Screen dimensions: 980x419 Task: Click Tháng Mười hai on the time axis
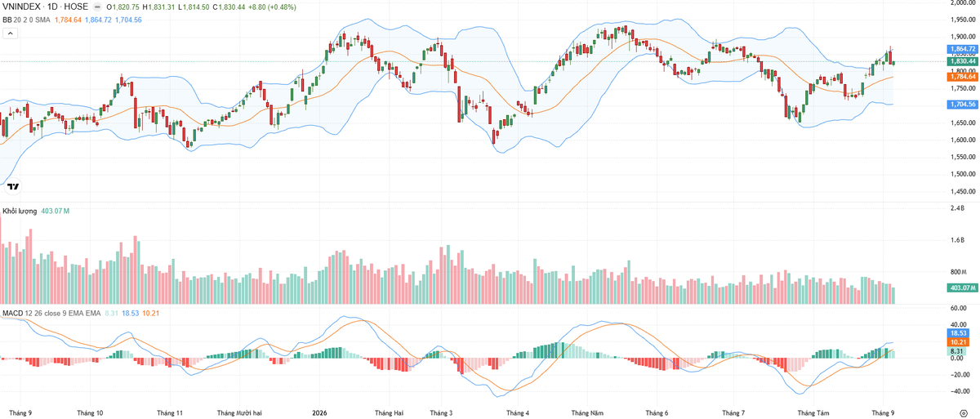coord(239,412)
